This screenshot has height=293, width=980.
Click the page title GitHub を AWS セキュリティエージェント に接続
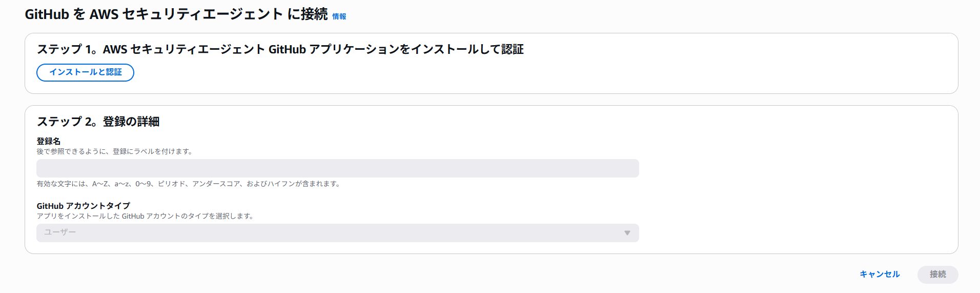pos(176,14)
